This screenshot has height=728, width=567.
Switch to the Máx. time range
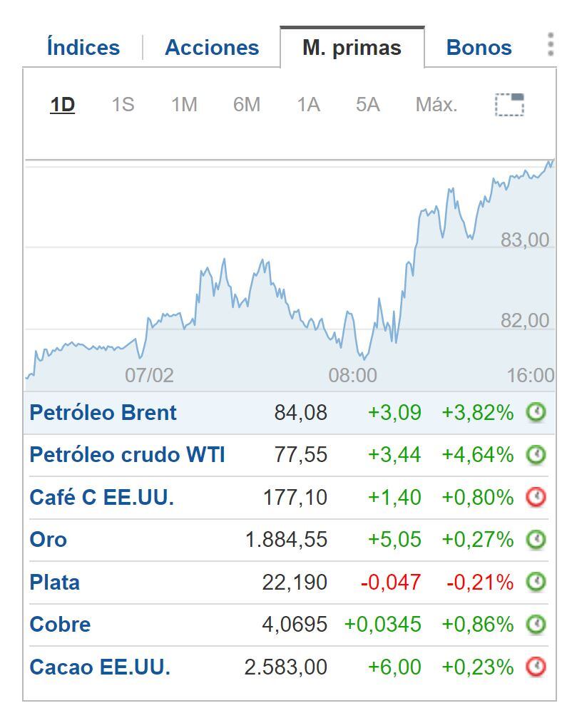436,104
